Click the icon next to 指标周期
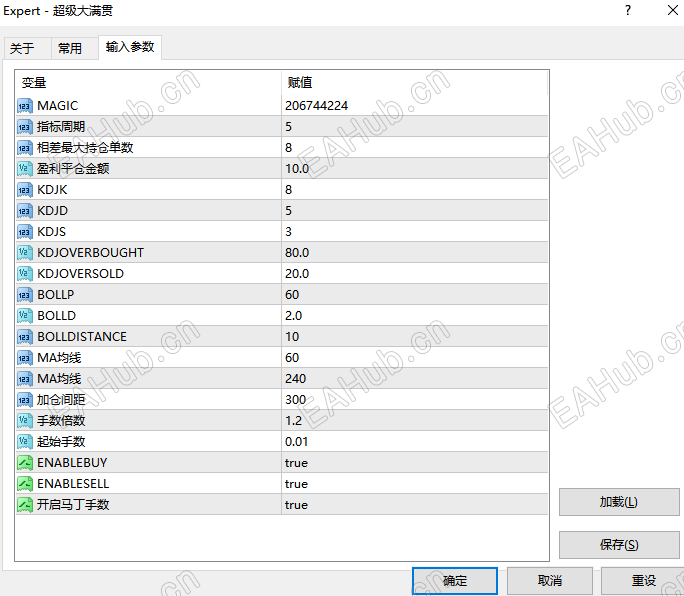Viewport: 684px width, 596px height. pos(24,127)
